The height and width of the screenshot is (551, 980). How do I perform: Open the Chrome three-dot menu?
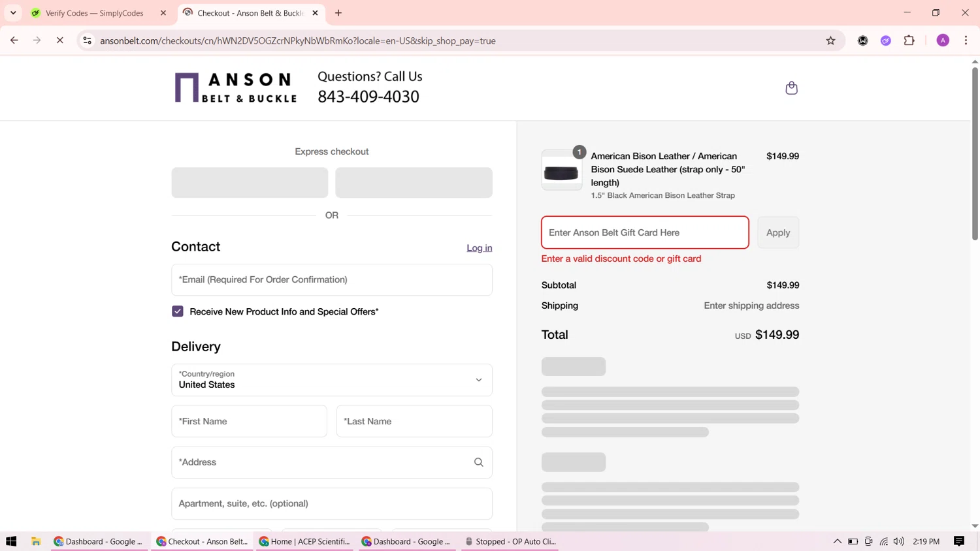click(966, 40)
